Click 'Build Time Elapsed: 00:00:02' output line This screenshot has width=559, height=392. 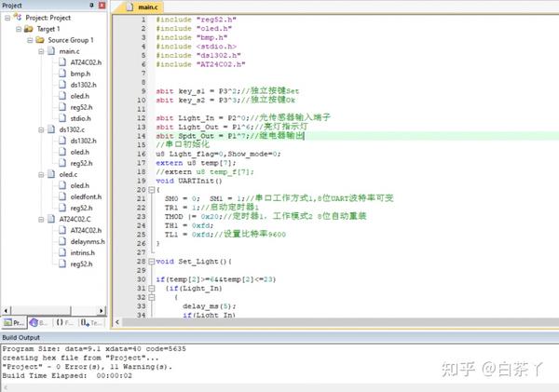pyautogui.click(x=67, y=375)
